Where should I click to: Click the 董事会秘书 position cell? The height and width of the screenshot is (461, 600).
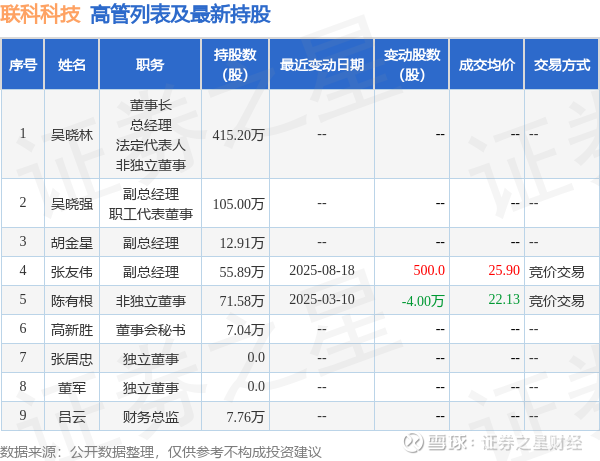150,330
